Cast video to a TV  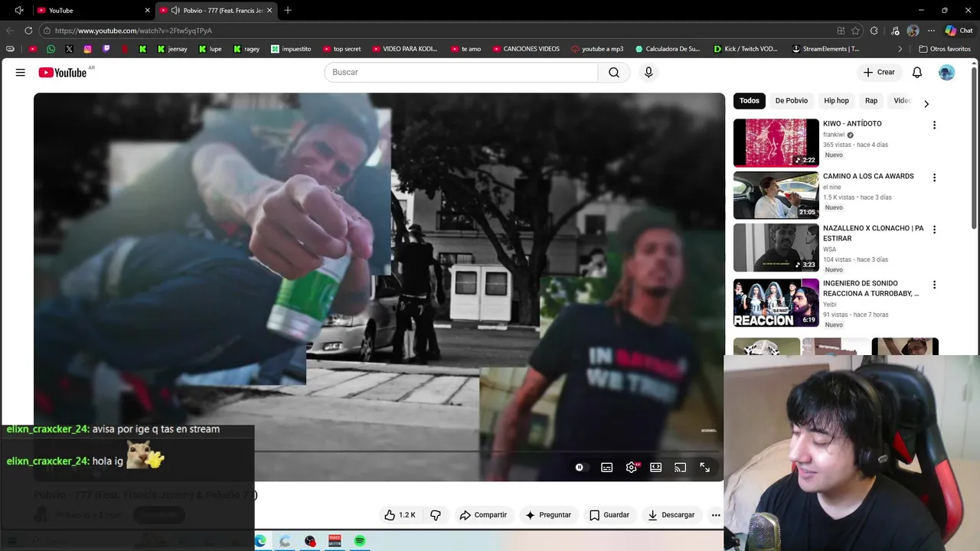(681, 468)
